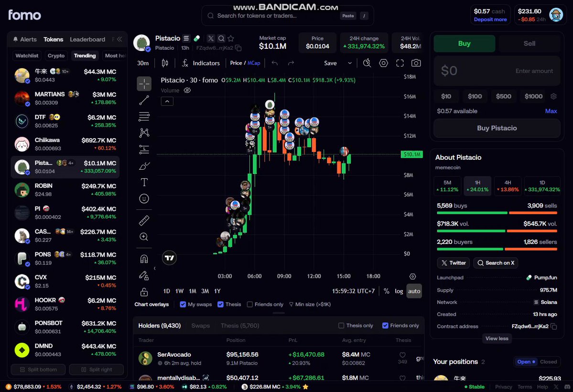Image resolution: width=573 pixels, height=392 pixels.
Task: Activate the chart zoom-in tool
Action: pos(144,237)
